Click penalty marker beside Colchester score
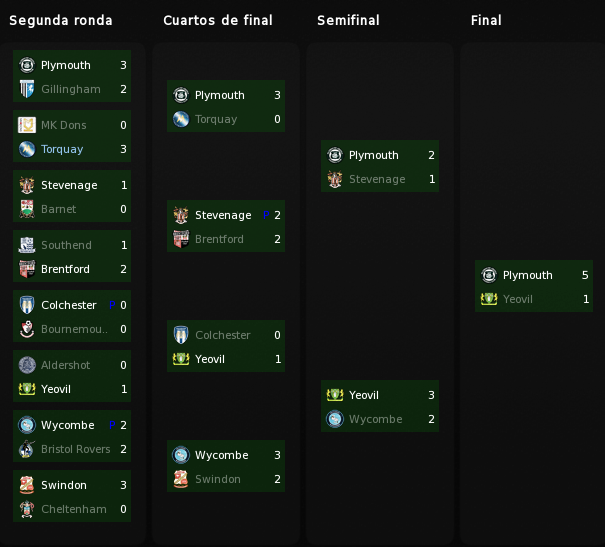 tap(112, 305)
